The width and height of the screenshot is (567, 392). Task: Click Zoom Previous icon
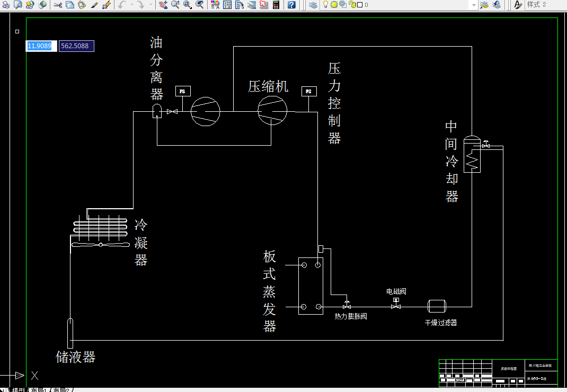pos(200,5)
